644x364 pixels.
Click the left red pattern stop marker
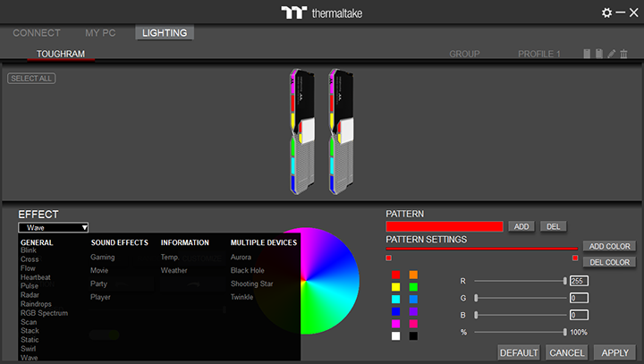tap(389, 258)
